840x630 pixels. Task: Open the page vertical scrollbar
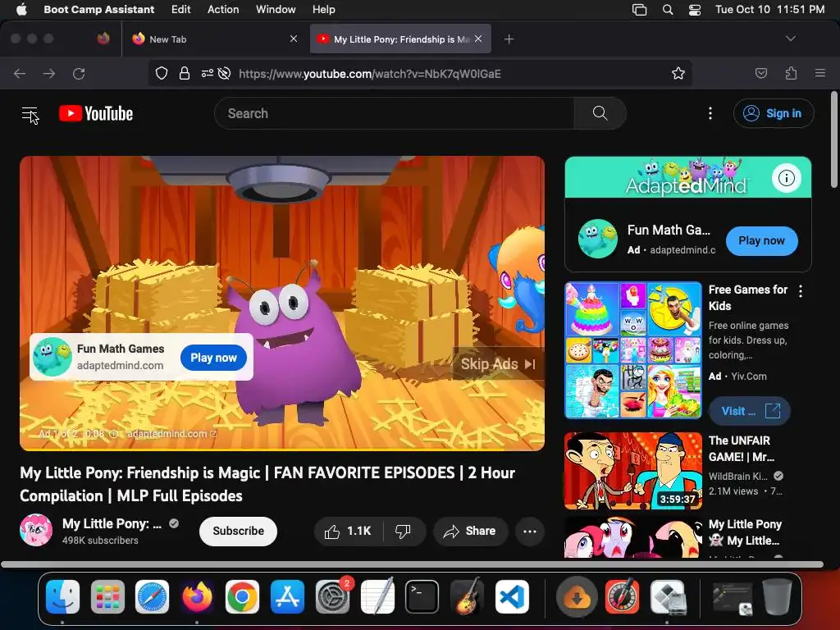(x=833, y=140)
